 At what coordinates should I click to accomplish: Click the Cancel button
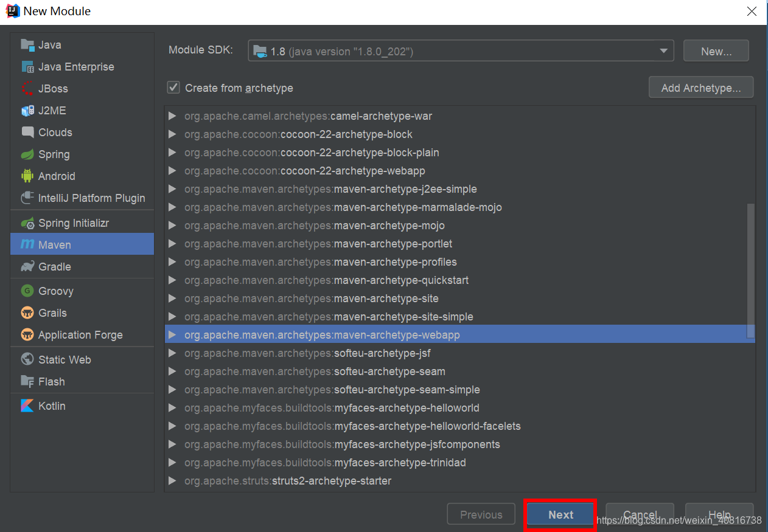point(640,514)
